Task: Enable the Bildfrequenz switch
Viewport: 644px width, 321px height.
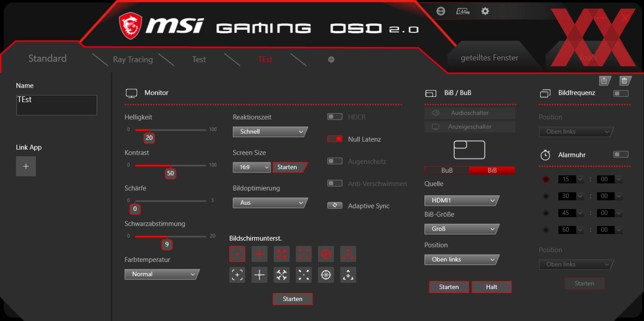Action: click(x=621, y=93)
